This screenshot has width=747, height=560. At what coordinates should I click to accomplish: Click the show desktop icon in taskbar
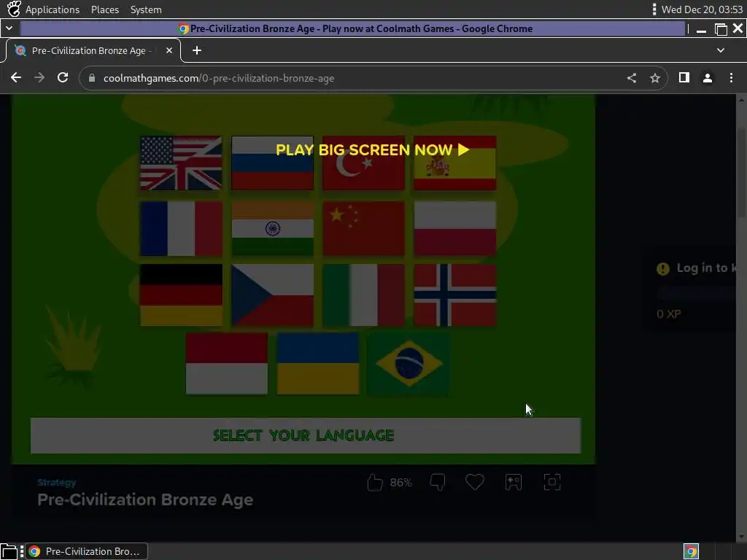pyautogui.click(x=9, y=551)
